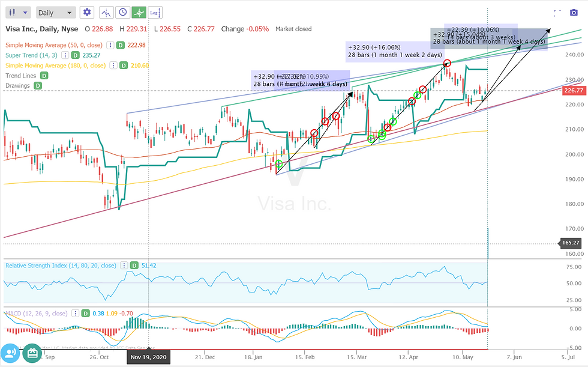Toggle the D badge next to Trend Lines
This screenshot has width=588, height=367.
coord(44,76)
